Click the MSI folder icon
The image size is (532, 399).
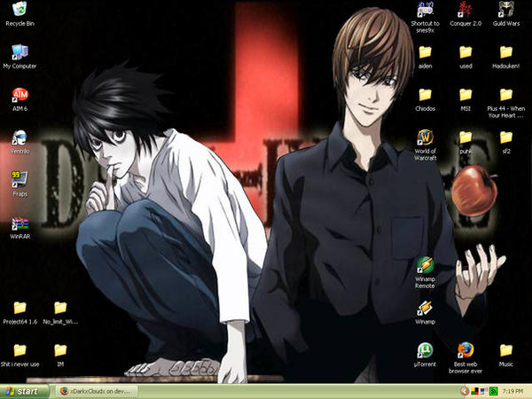click(x=465, y=95)
